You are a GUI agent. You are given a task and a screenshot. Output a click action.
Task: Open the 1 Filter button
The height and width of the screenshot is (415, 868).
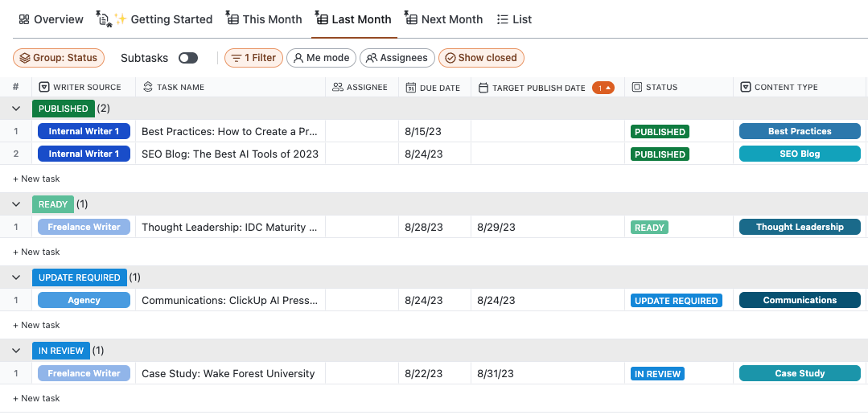253,58
